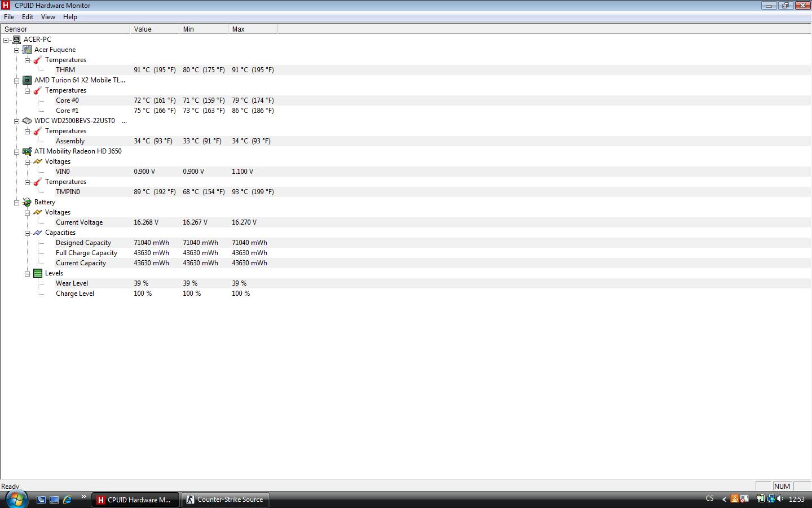Open the Help menu

point(70,17)
